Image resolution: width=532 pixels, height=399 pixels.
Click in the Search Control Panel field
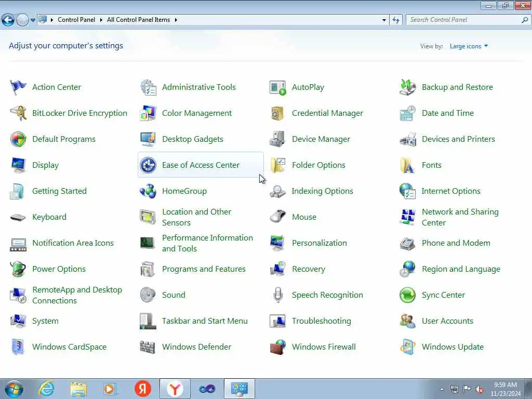point(464,20)
